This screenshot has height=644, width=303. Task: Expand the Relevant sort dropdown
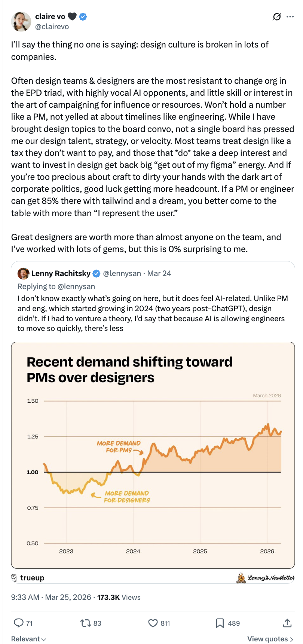tap(28, 639)
